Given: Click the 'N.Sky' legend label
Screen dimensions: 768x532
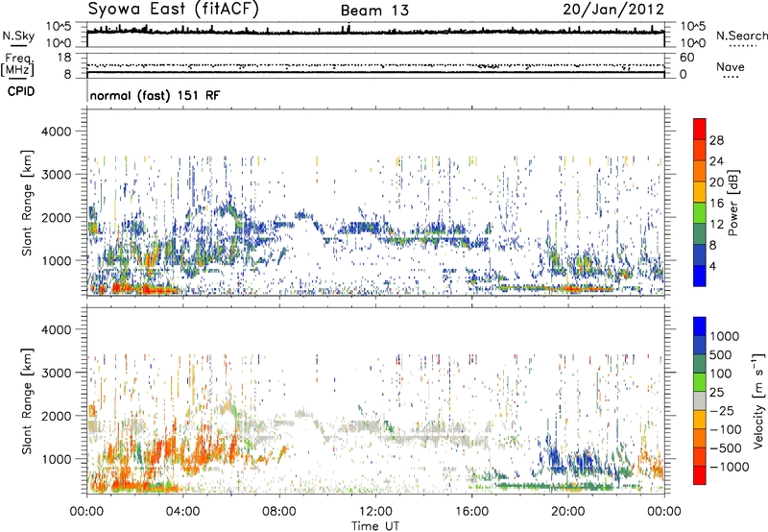Looking at the screenshot, I should click(18, 36).
